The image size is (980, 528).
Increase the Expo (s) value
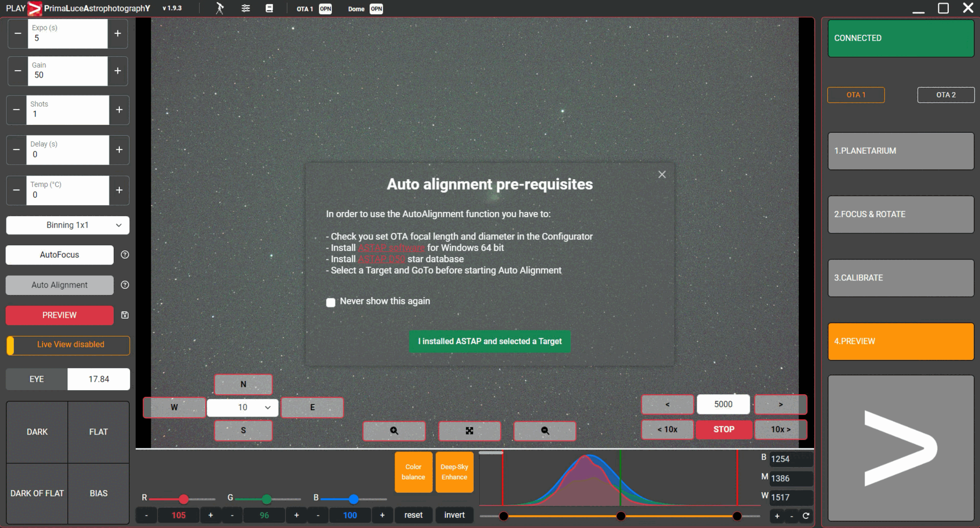(117, 33)
